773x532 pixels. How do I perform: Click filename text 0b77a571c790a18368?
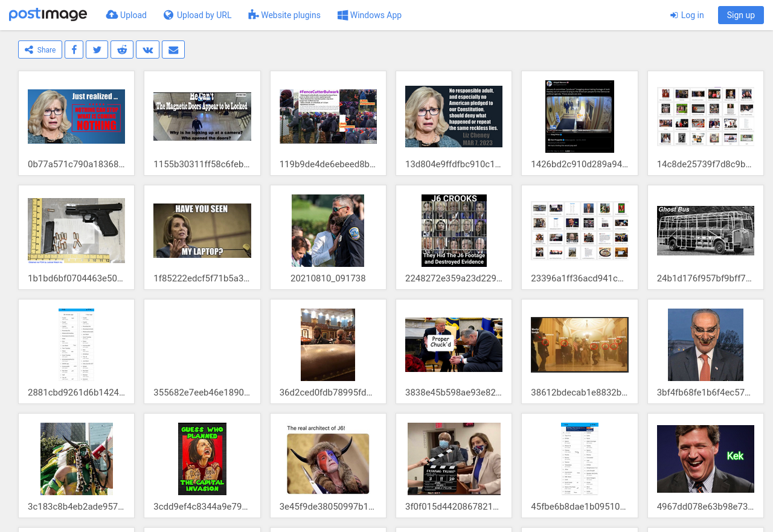76,164
